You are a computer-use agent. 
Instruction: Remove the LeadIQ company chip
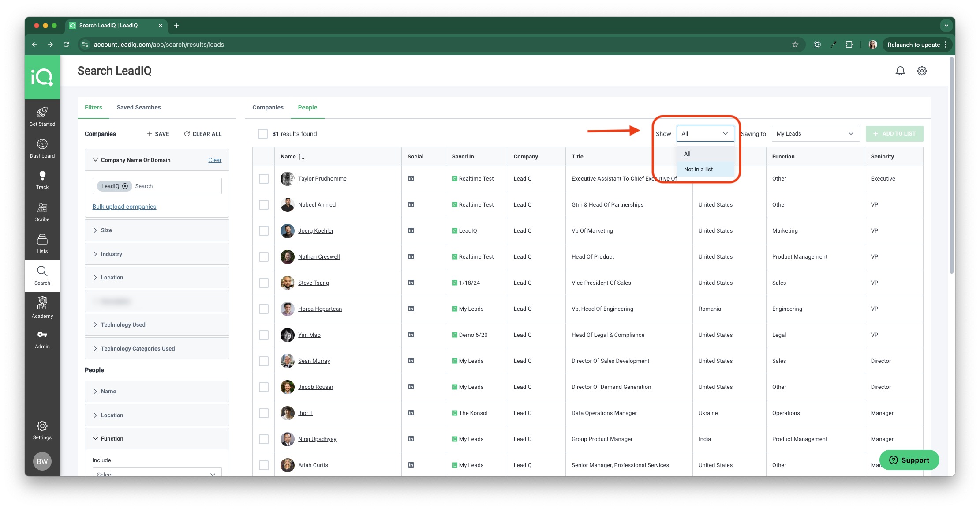(x=125, y=186)
